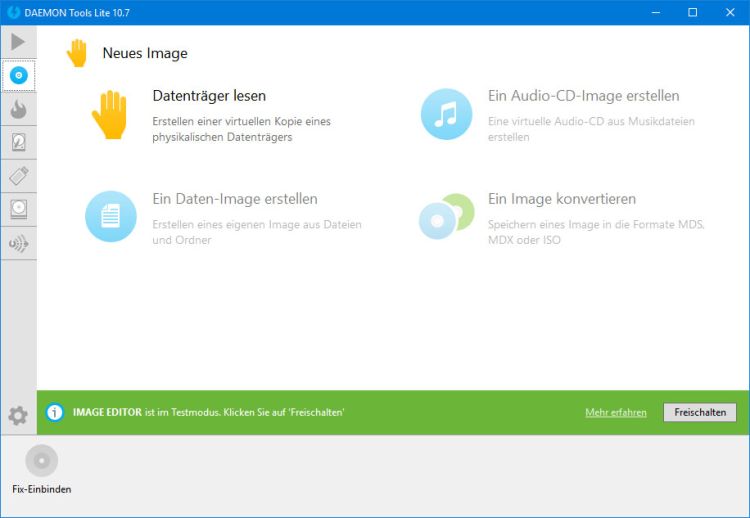Open the network sharing sidebar icon

(18, 243)
